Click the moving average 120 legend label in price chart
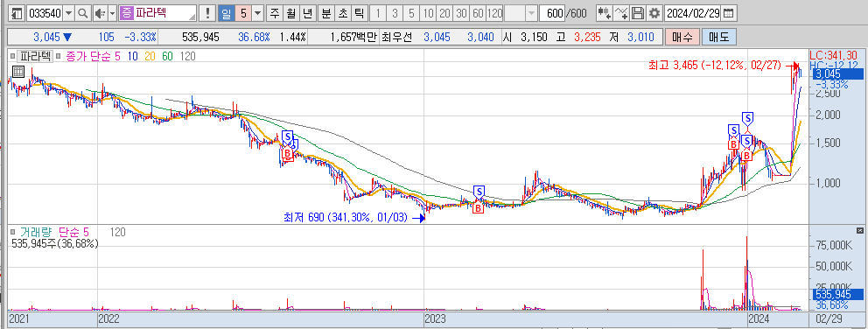The height and width of the screenshot is (329, 868). pos(187,56)
